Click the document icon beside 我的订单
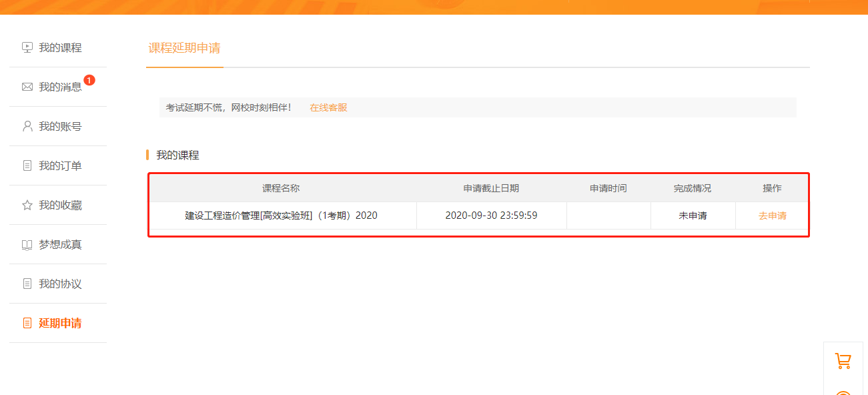This screenshot has width=868, height=395. coord(27,165)
